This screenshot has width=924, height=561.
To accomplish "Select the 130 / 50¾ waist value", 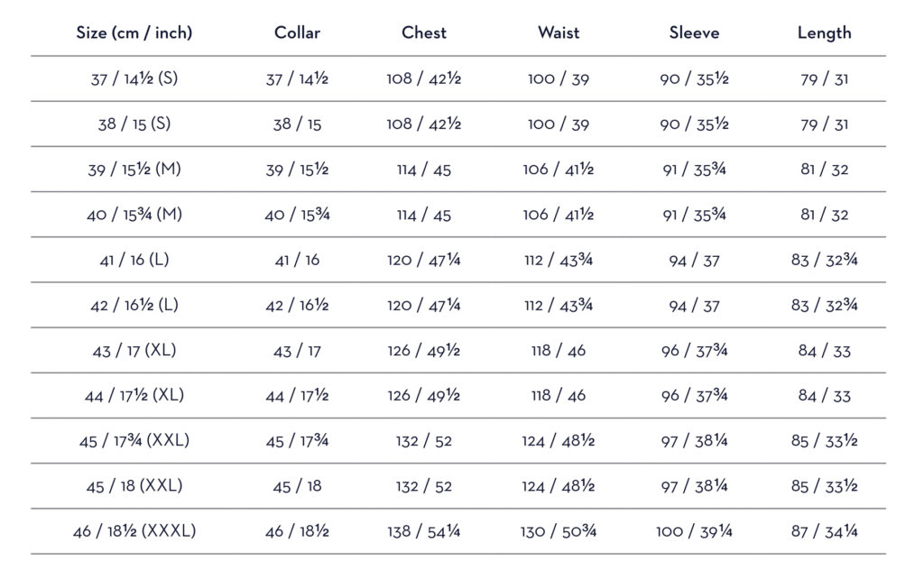I will 559,531.
